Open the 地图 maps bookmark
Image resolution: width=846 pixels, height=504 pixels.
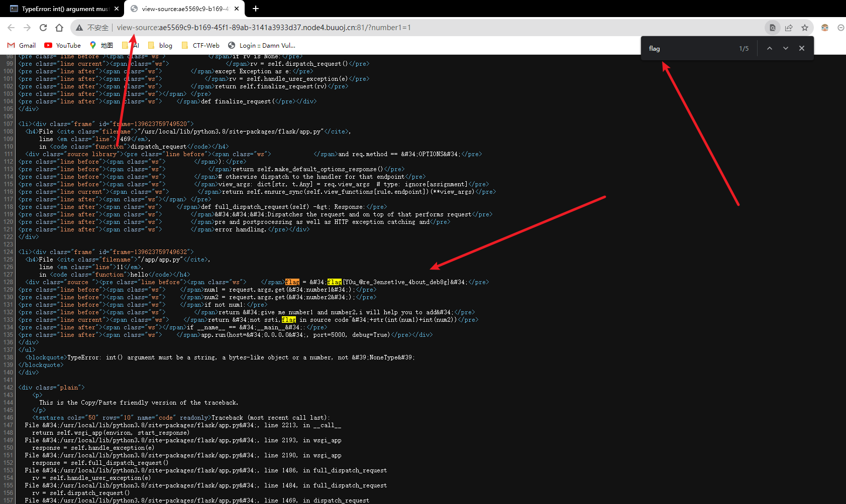tap(101, 45)
